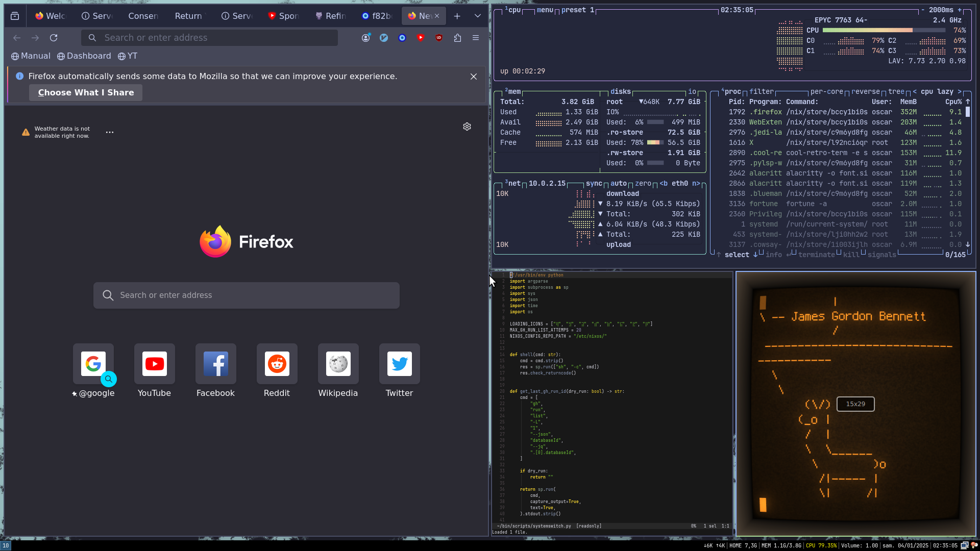Open the blue Vimium extension icon
The image size is (980, 551).
(x=384, y=38)
